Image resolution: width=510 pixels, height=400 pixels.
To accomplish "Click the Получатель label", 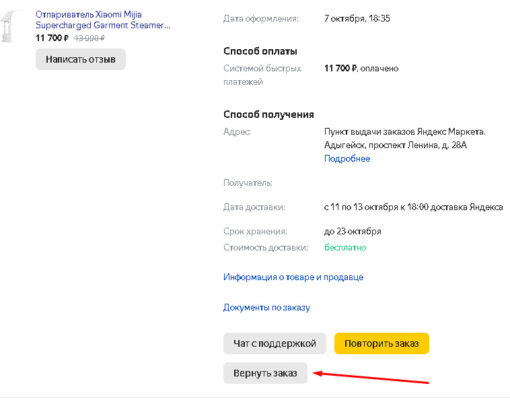I will click(x=248, y=183).
